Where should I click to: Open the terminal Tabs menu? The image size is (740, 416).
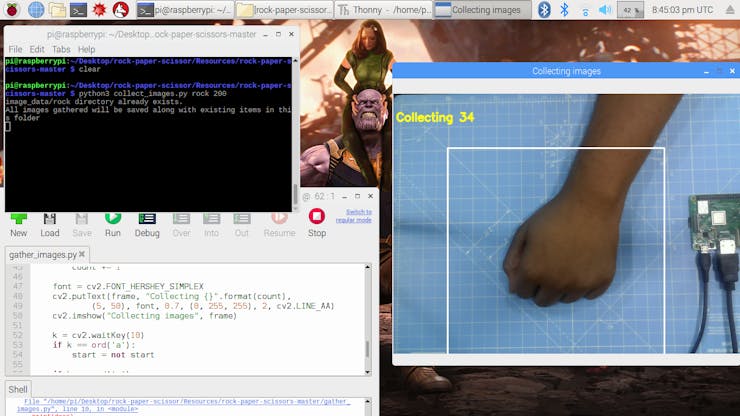click(61, 49)
